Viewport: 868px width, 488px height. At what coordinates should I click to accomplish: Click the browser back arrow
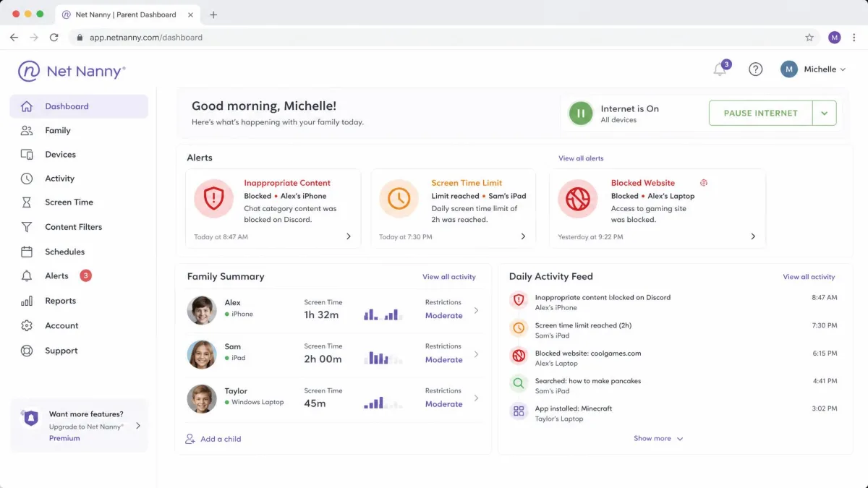14,38
